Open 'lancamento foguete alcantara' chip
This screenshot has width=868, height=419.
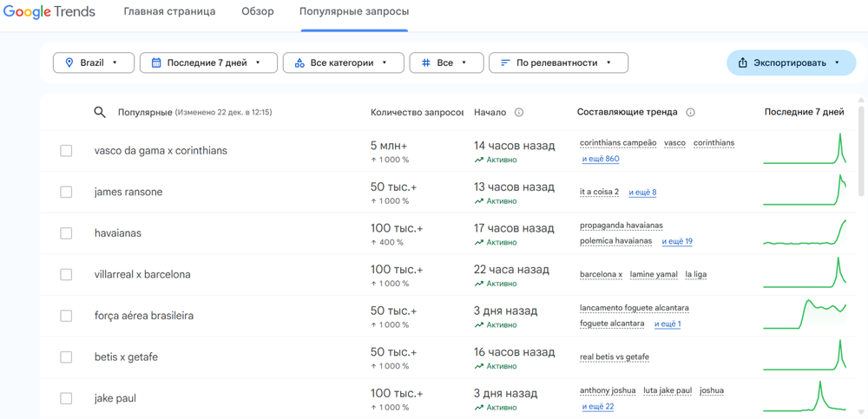tap(635, 308)
